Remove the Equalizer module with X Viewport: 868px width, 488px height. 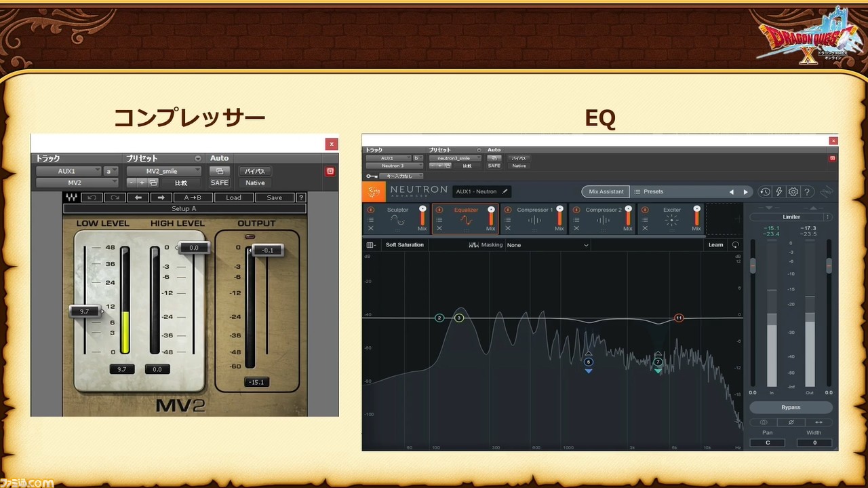pos(439,228)
